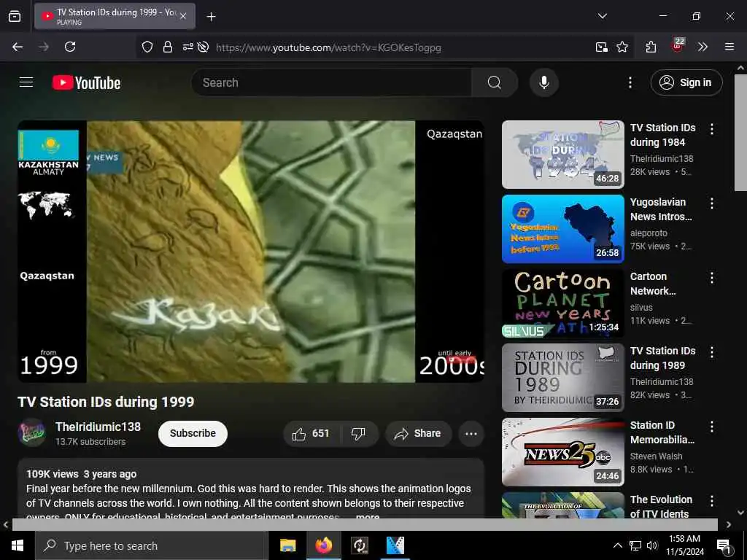Open the browser extensions puzzle icon
Viewport: 747px width, 560px height.
(651, 47)
